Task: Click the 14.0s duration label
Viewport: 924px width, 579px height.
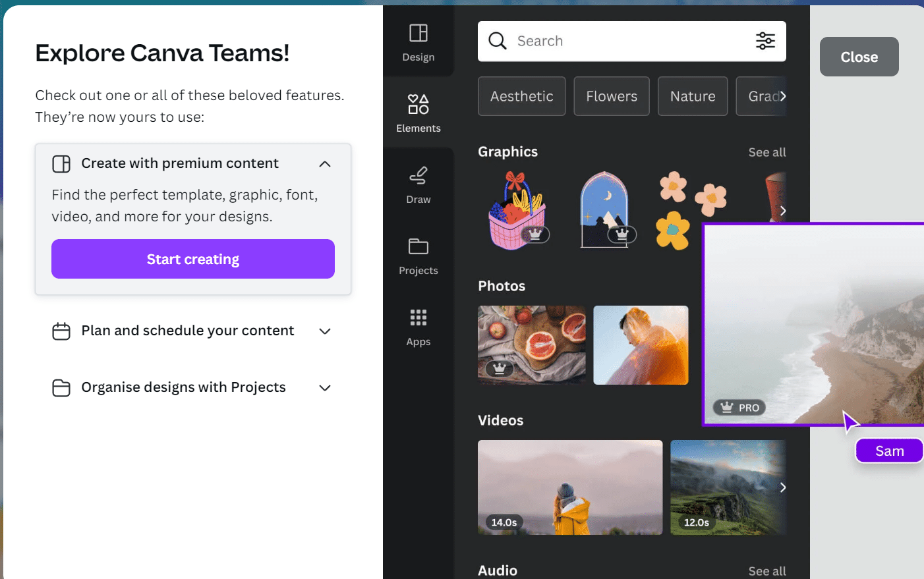Action: (504, 522)
